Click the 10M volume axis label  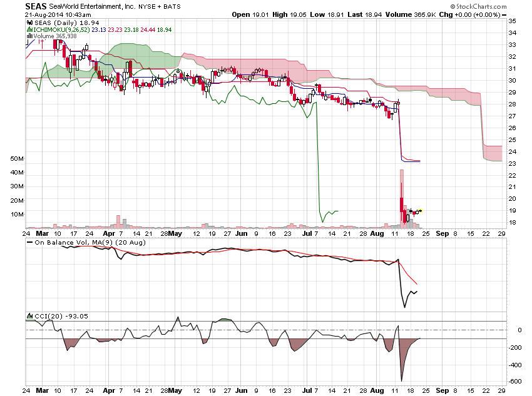click(x=17, y=215)
